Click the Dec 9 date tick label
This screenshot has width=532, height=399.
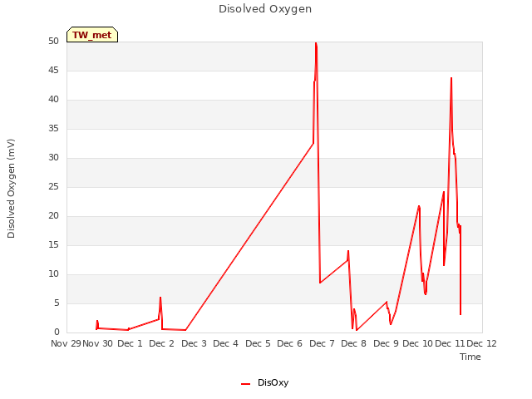point(386,343)
